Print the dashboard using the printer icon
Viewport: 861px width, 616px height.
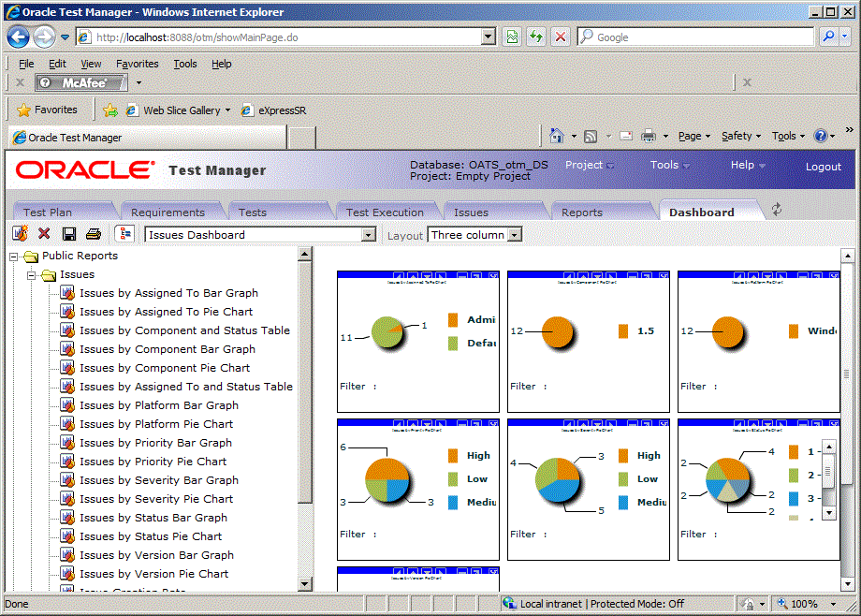(x=94, y=234)
